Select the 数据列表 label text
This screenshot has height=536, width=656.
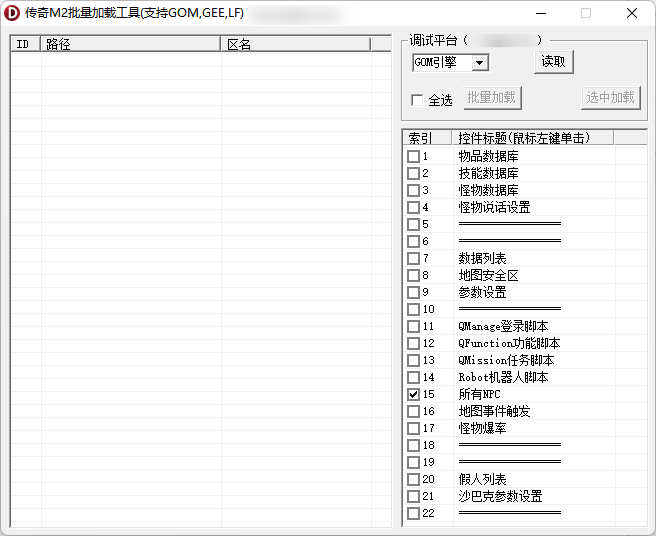(x=482, y=259)
